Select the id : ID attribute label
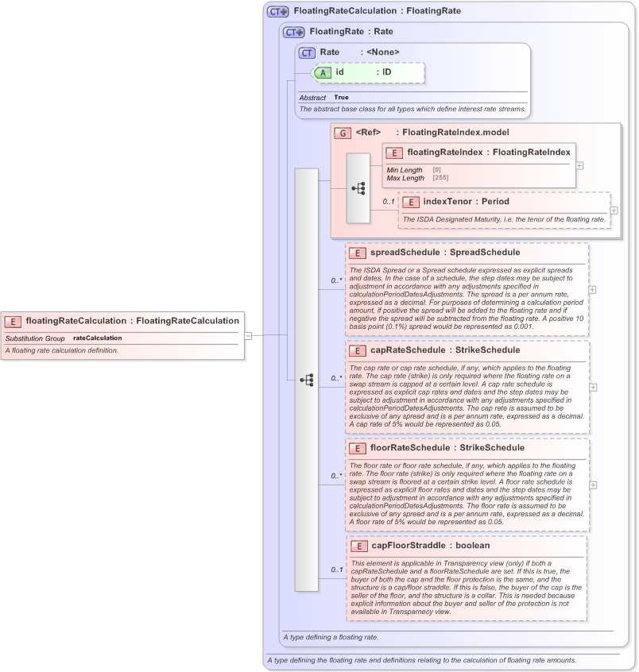This screenshot has width=639, height=672. [364, 72]
